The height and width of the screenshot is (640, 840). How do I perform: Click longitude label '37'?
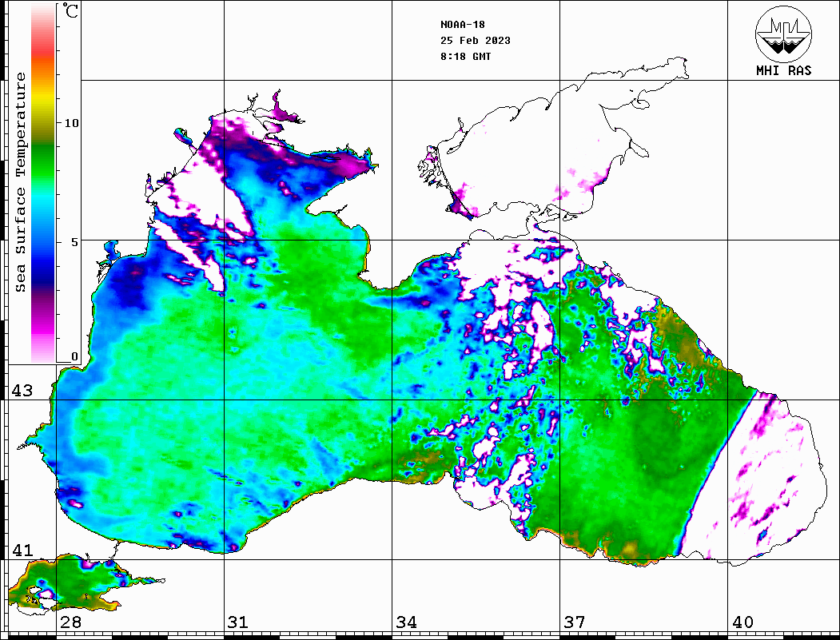click(575, 622)
